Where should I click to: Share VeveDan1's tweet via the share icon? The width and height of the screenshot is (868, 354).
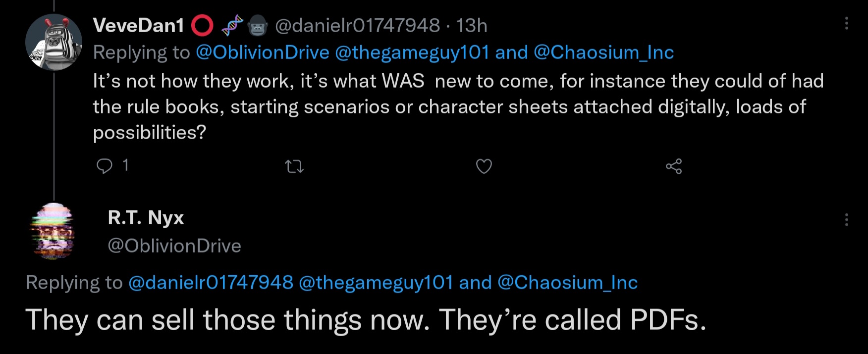pyautogui.click(x=674, y=166)
